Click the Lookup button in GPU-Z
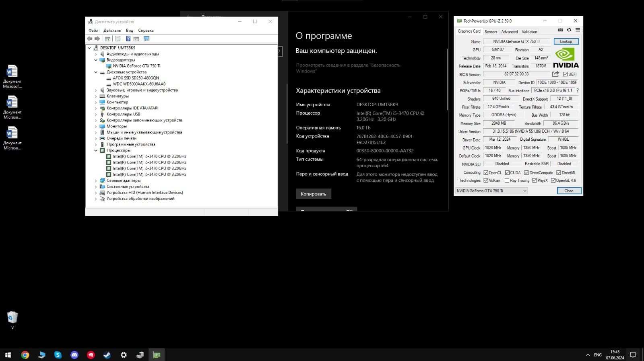 [x=566, y=41]
